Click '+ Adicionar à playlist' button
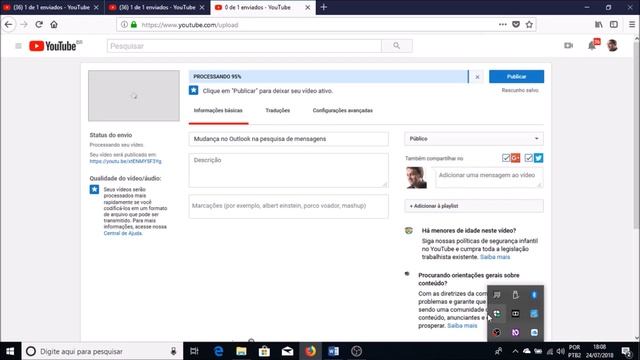The image size is (640, 360). (473, 206)
